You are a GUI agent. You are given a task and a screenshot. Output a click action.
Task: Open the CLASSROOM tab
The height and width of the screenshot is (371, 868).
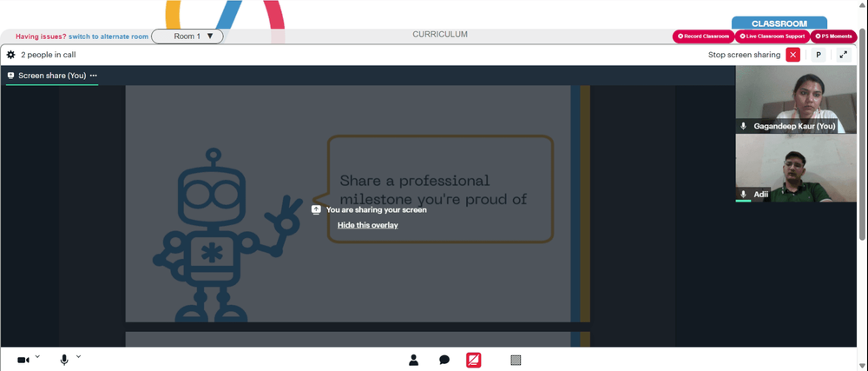(x=779, y=23)
